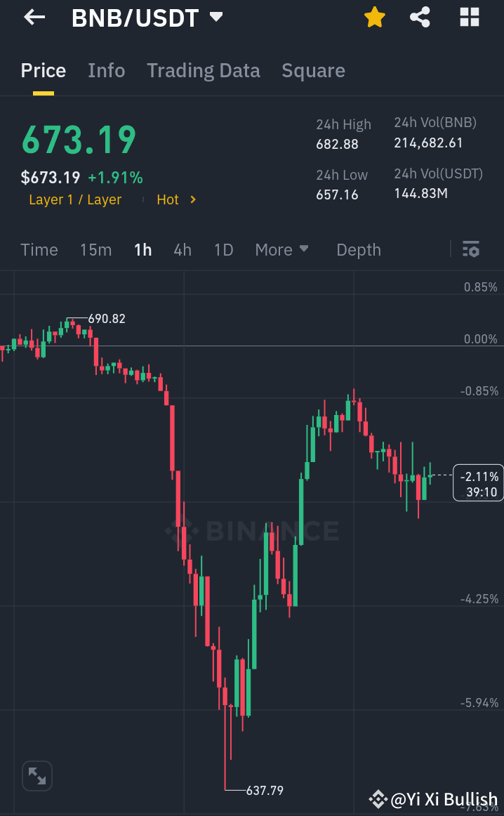The width and height of the screenshot is (504, 816).
Task: Click the 690.82 high price label on chart
Action: [106, 318]
